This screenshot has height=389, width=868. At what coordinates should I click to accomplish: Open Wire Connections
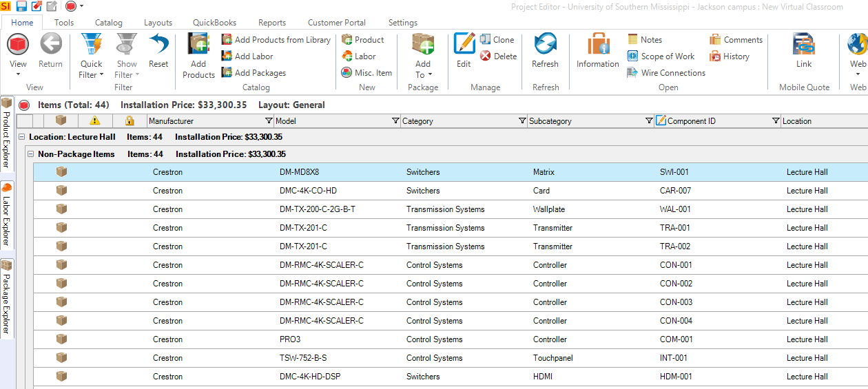click(666, 73)
